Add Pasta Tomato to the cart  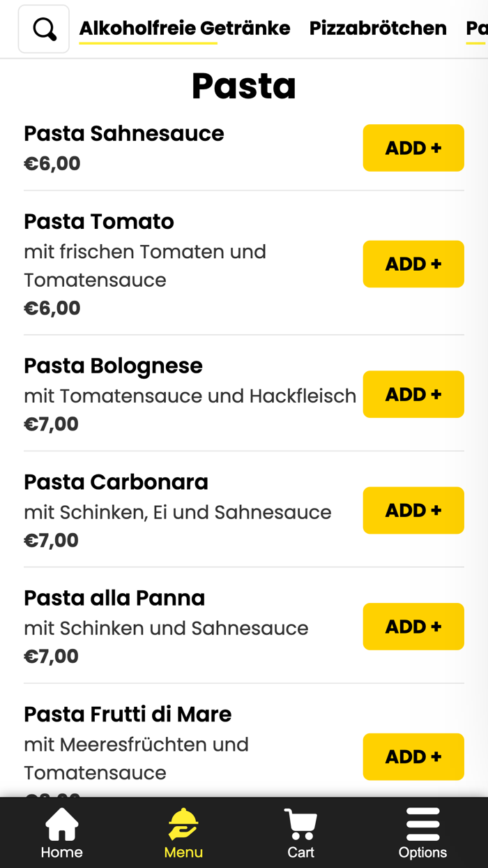413,264
